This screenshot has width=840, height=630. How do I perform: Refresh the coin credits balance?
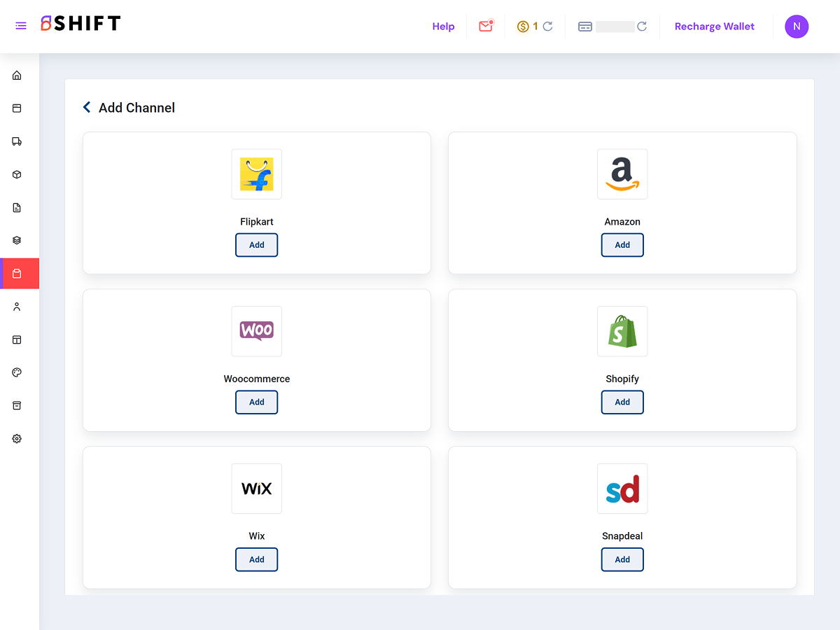tap(548, 27)
